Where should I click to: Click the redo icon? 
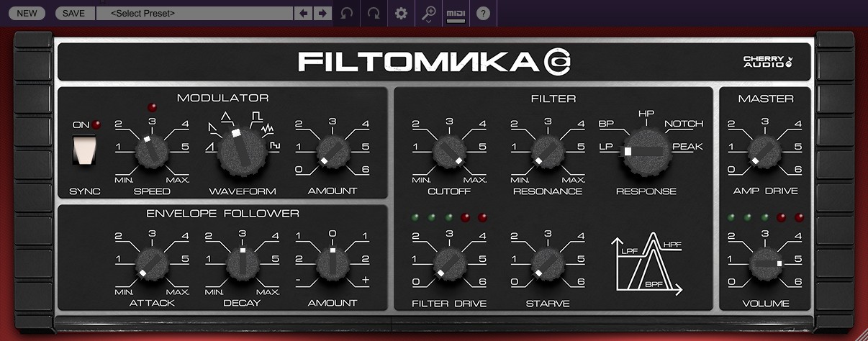[374, 13]
